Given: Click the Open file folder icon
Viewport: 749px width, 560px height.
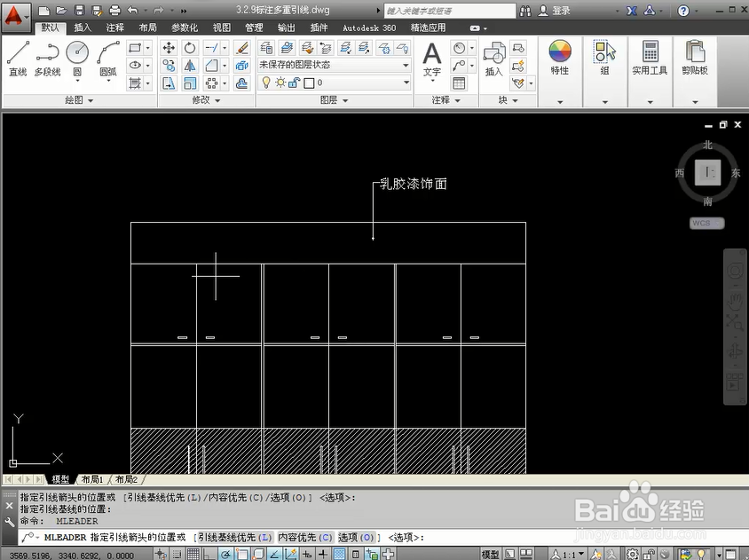Looking at the screenshot, I should click(x=61, y=10).
